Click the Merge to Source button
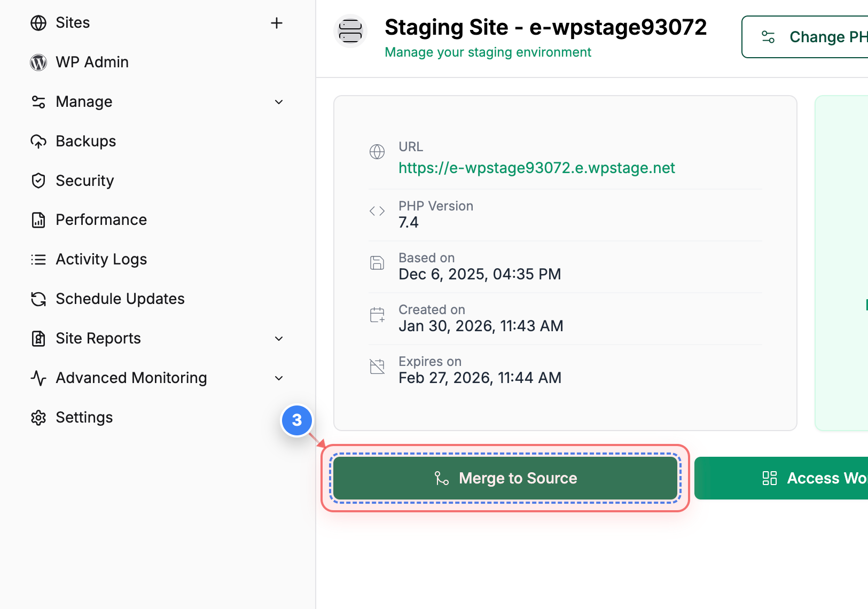 coord(505,478)
